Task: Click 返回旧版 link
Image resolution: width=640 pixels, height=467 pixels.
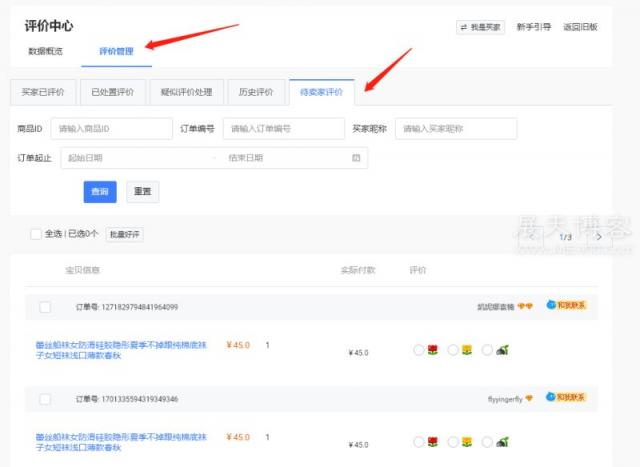Action: coord(580,27)
